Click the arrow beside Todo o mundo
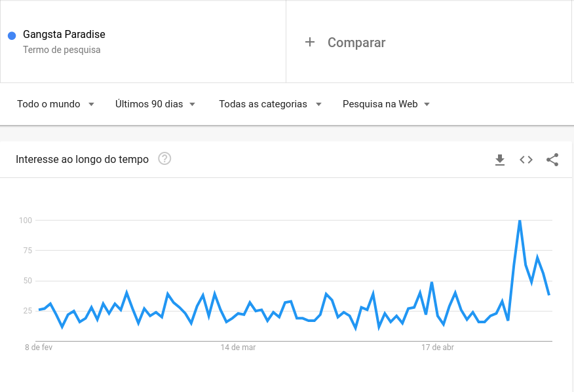Viewport: 574px width, 392px height. point(91,105)
